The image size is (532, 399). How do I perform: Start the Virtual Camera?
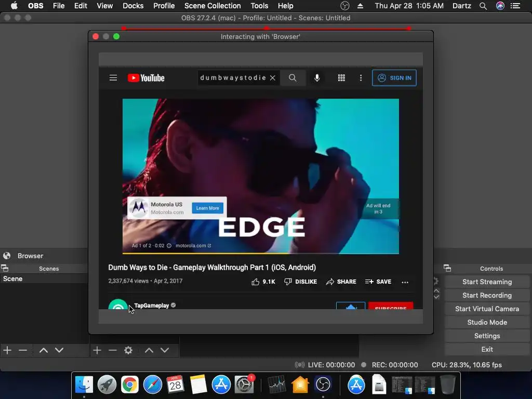pos(487,309)
